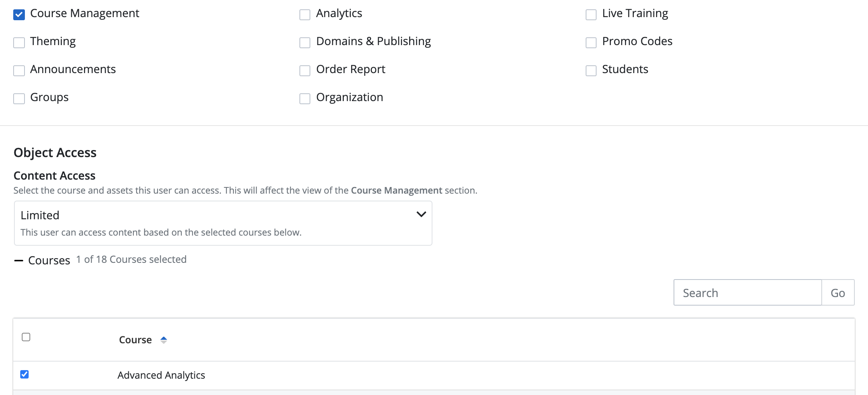Click the dropdown chevron arrow icon
The width and height of the screenshot is (868, 395).
click(x=421, y=214)
